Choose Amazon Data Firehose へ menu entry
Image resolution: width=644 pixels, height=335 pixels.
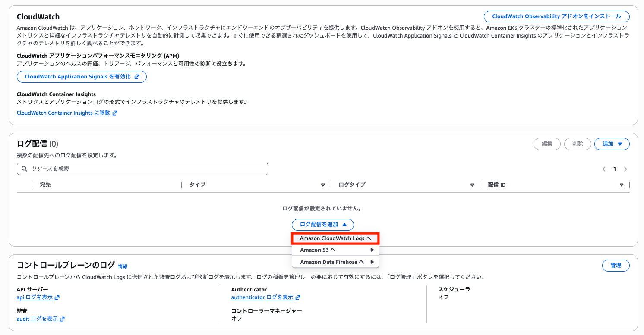(x=332, y=262)
